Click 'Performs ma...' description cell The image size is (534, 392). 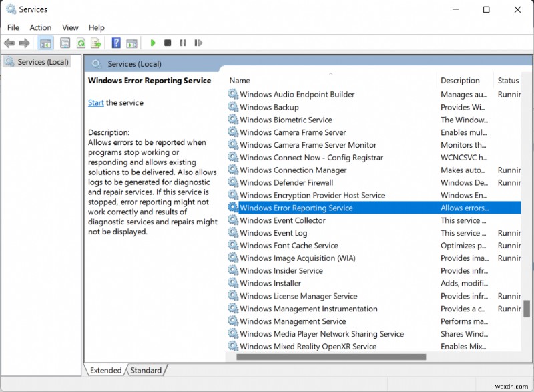coord(464,321)
